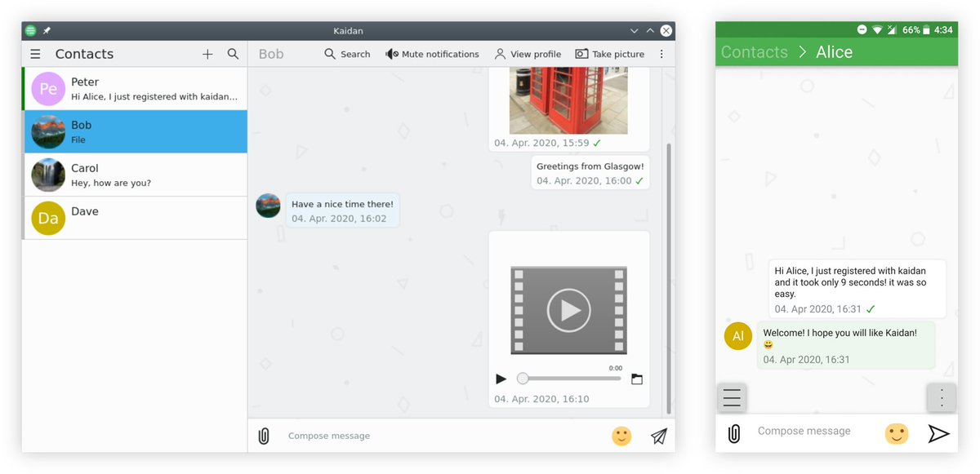The image size is (980, 474).
Task: Go back to Contacts in mobile header
Action: click(x=754, y=52)
